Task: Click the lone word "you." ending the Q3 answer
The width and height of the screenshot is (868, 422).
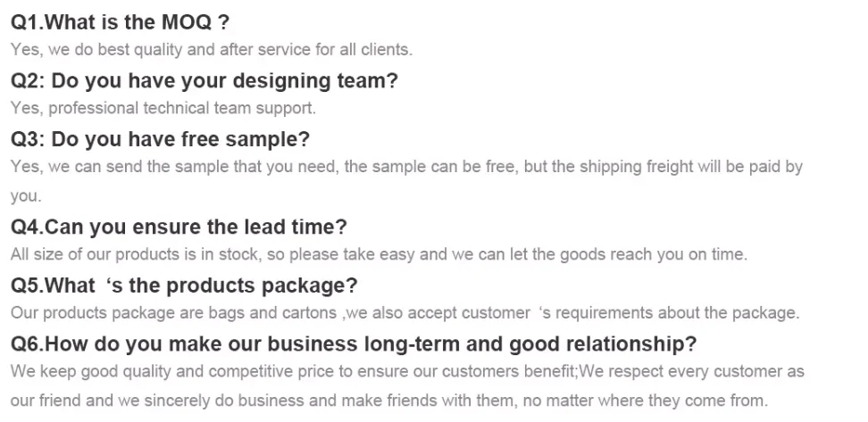Action: (x=26, y=195)
